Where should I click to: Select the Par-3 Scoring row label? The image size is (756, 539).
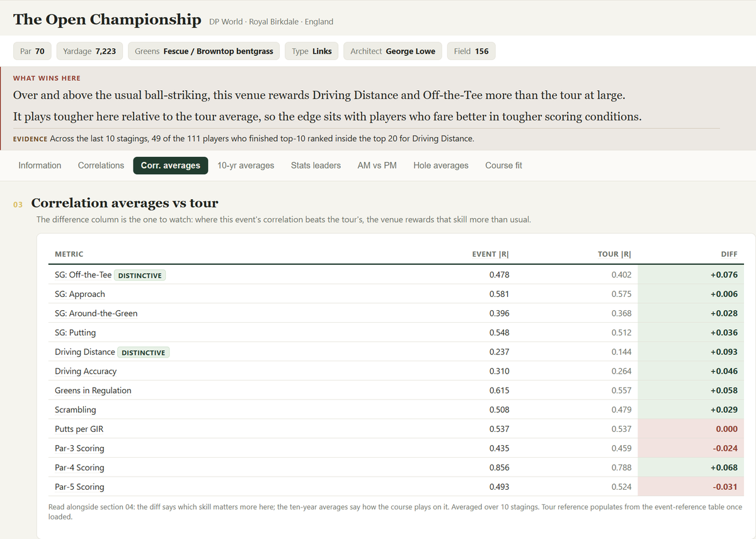tap(79, 448)
